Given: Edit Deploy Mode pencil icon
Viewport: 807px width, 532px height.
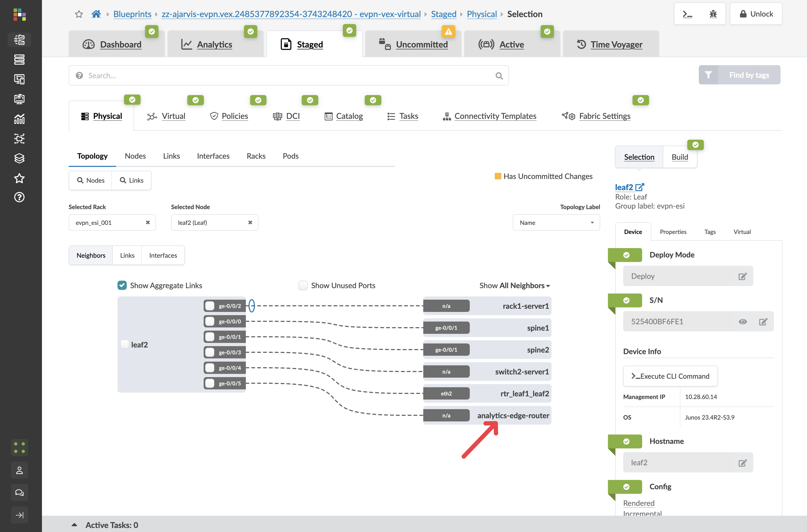Looking at the screenshot, I should click(x=743, y=276).
